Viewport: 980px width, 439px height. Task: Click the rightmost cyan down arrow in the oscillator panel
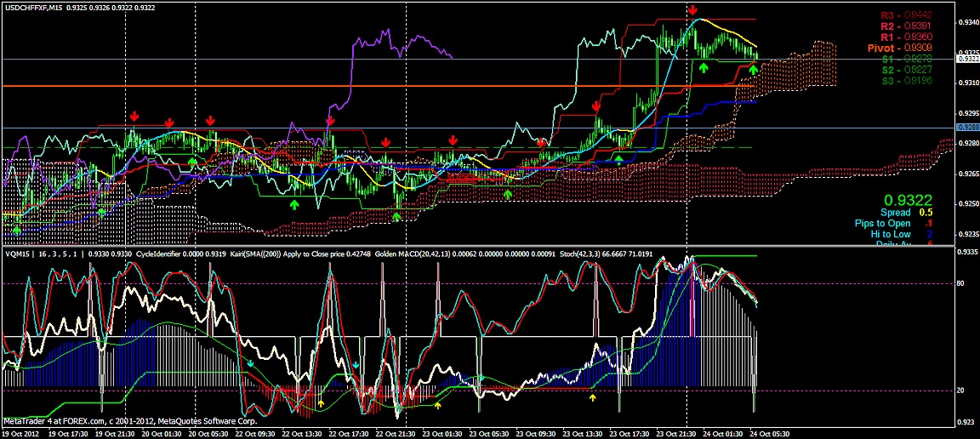point(356,364)
